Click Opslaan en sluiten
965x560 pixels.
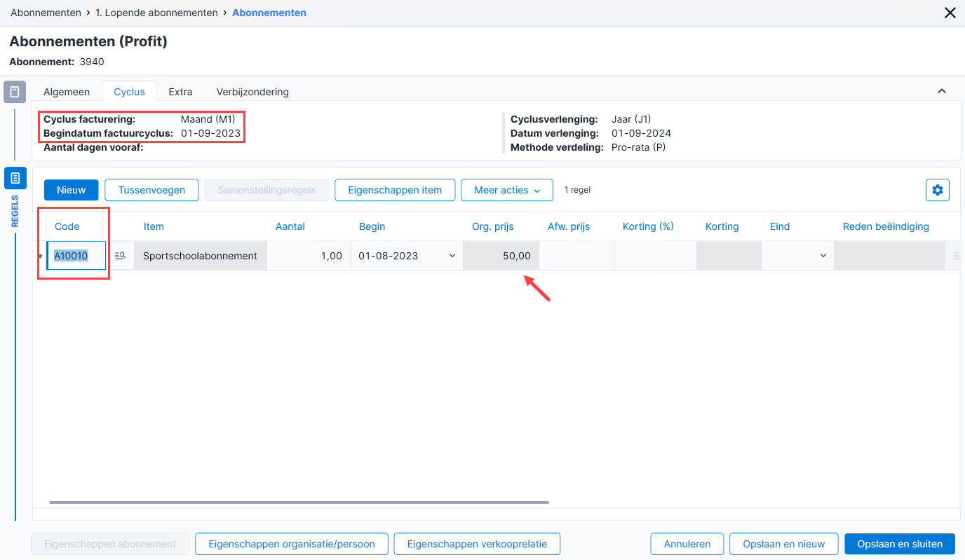click(900, 544)
